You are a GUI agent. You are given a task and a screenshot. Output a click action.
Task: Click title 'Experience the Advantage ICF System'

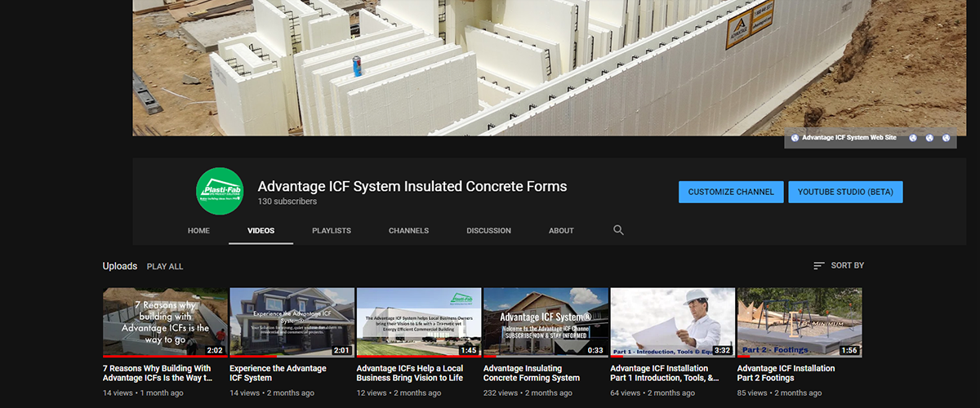pyautogui.click(x=278, y=373)
